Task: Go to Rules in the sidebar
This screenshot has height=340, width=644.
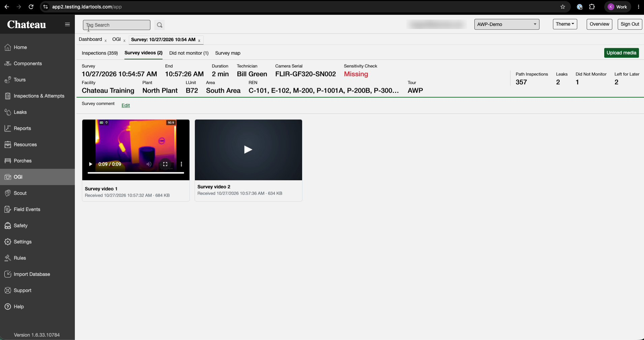Action: [37, 258]
